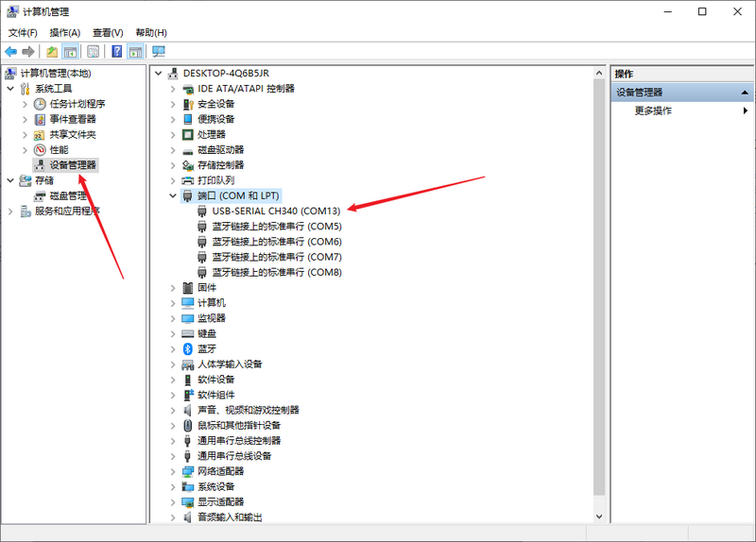
Task: Expand the IDE ATA/ATAPI 控制器 node
Action: pos(173,89)
